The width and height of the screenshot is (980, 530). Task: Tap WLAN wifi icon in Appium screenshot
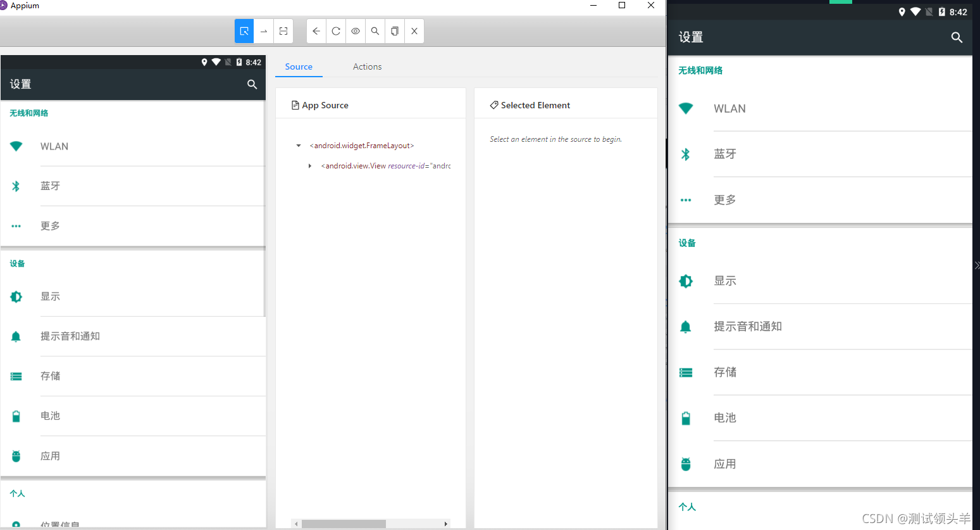[x=16, y=146]
